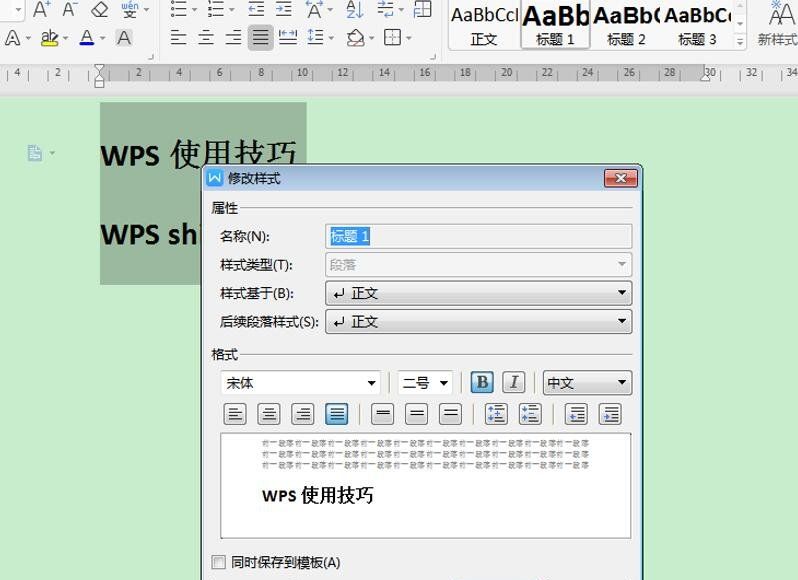Open the 中文 language dropdown
Screen dimensions: 798x580
click(x=587, y=383)
